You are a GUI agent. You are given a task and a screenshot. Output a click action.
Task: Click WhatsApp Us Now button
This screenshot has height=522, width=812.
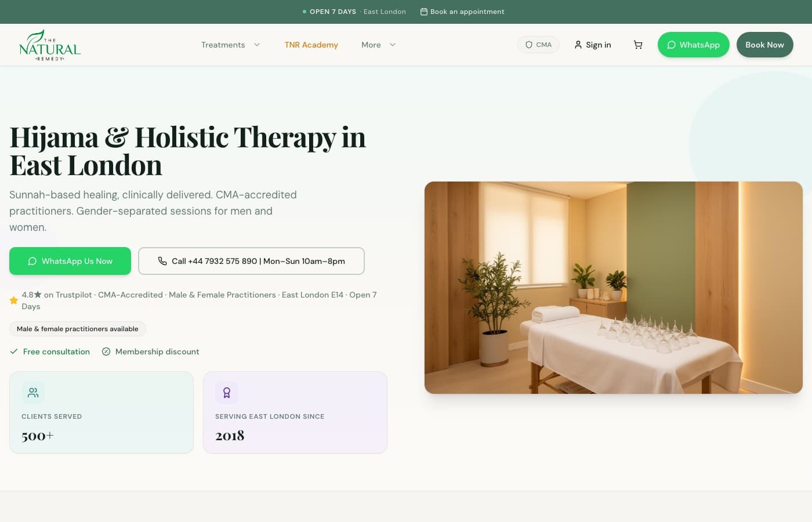click(70, 261)
